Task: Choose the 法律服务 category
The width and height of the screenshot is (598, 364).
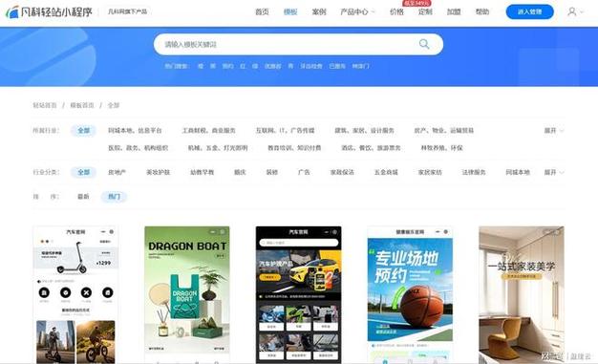Action: coord(474,172)
